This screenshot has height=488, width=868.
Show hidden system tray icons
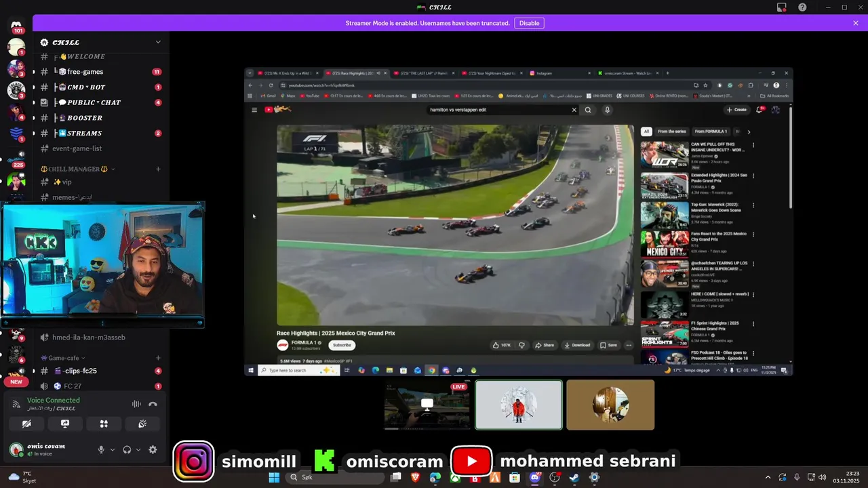[768, 477]
